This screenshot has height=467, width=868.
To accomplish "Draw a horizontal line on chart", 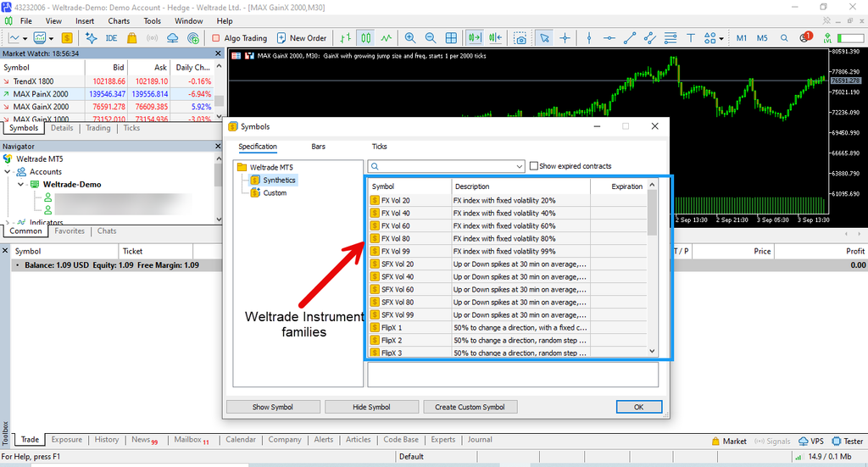I will [609, 38].
